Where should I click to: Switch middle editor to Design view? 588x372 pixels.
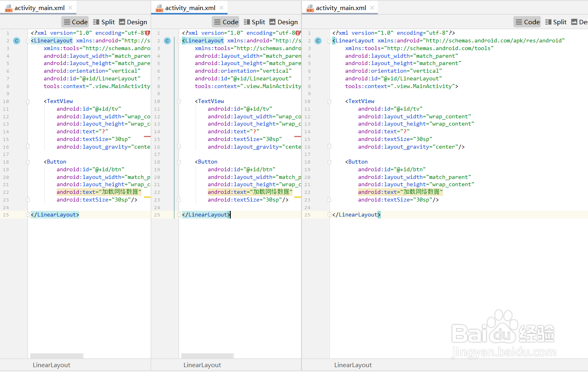pyautogui.click(x=284, y=22)
